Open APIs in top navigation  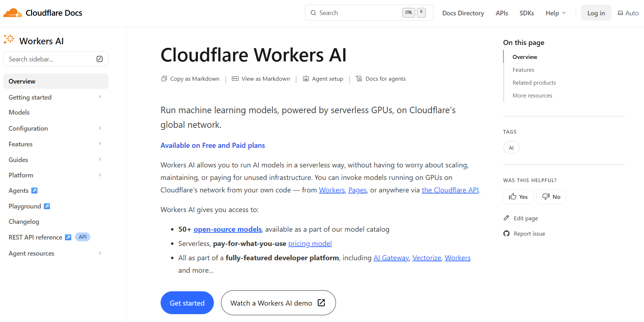[502, 13]
